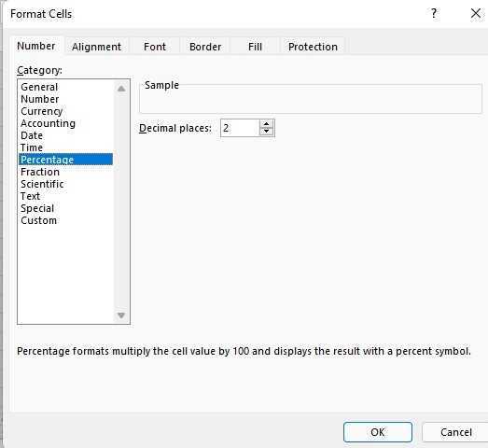The width and height of the screenshot is (488, 448).
Task: Click the category list scroll down arrow
Action: 121,315
